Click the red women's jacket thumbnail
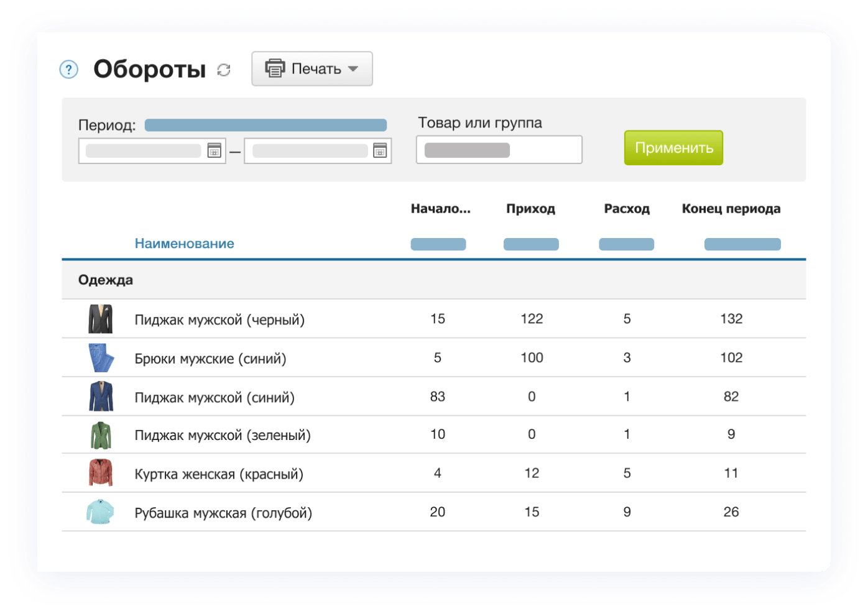Screen dimensions: 868x614 click(x=100, y=474)
